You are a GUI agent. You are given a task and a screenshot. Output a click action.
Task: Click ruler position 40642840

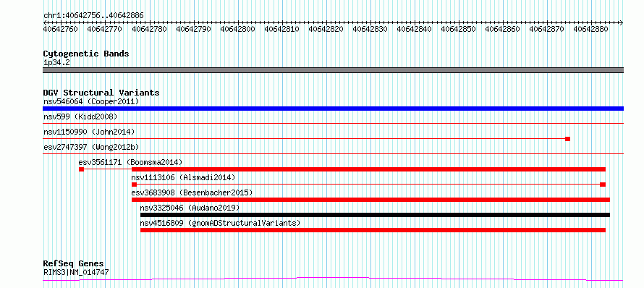pyautogui.click(x=414, y=29)
